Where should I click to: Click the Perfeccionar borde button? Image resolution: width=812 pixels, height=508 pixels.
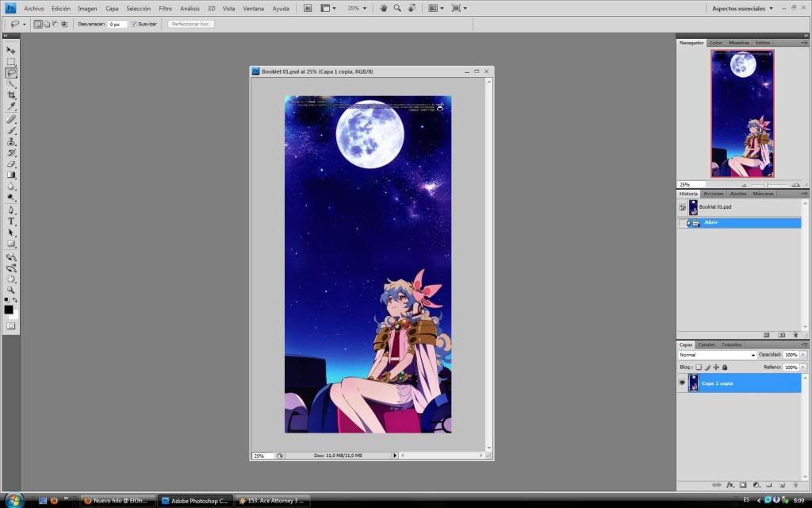[191, 24]
